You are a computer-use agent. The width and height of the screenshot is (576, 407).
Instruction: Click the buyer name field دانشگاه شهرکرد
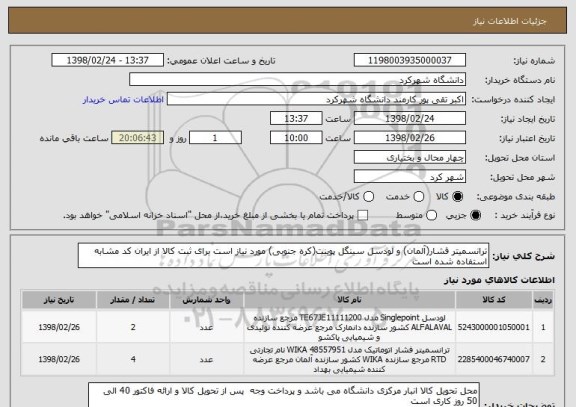click(x=298, y=80)
